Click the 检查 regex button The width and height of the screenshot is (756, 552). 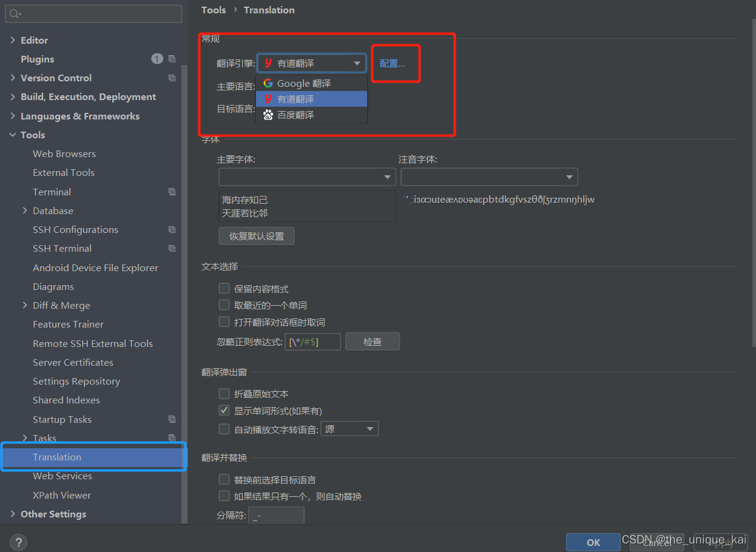pyautogui.click(x=373, y=342)
